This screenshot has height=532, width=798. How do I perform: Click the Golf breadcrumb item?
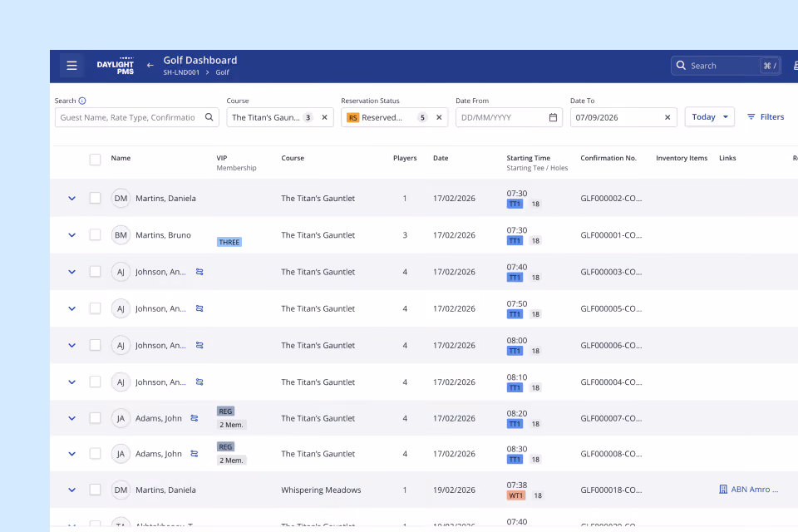click(x=223, y=72)
